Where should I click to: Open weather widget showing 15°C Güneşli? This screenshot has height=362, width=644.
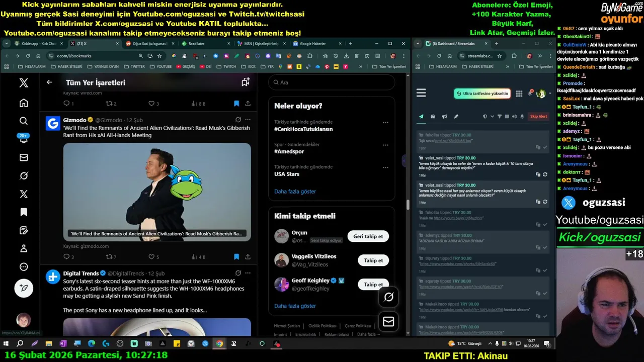tap(465, 344)
